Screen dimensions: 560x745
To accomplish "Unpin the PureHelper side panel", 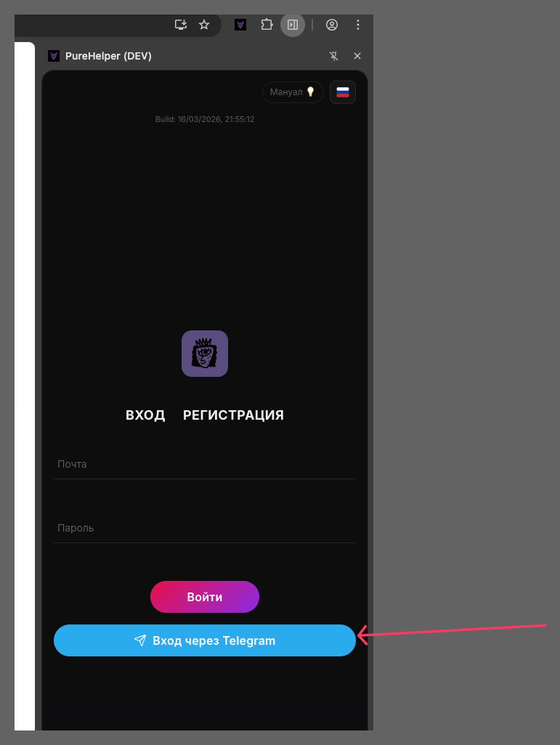I will (x=334, y=56).
